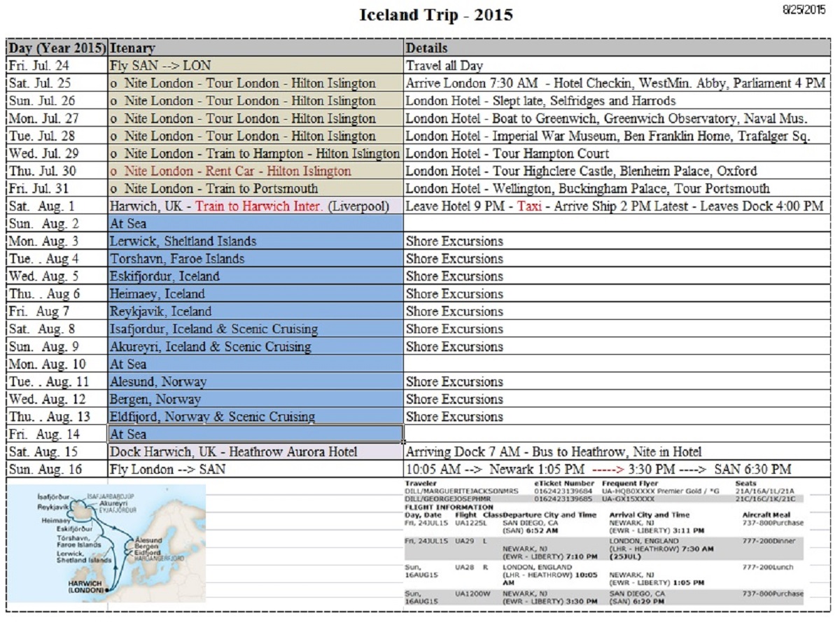Click the Day (Year 2015) header cell

pos(57,48)
